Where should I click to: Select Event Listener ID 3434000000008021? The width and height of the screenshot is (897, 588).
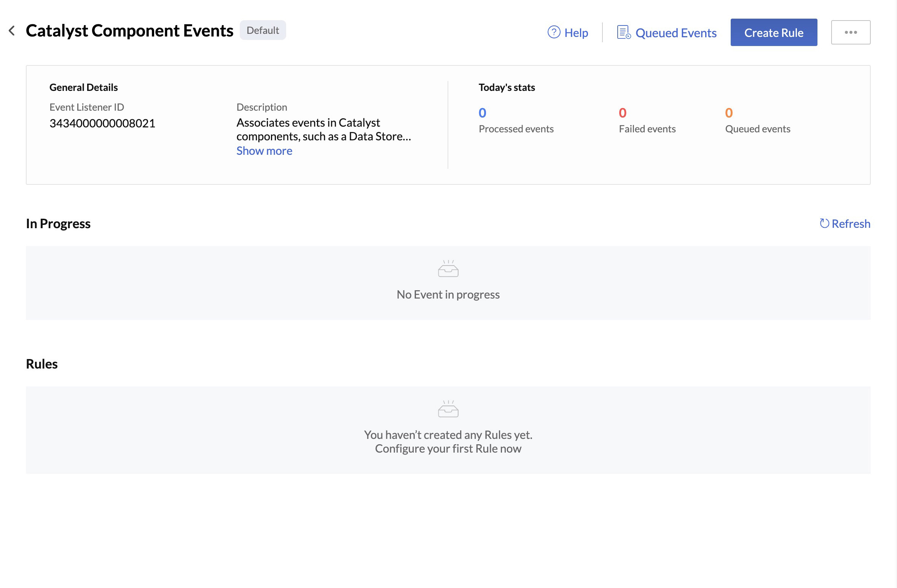102,123
